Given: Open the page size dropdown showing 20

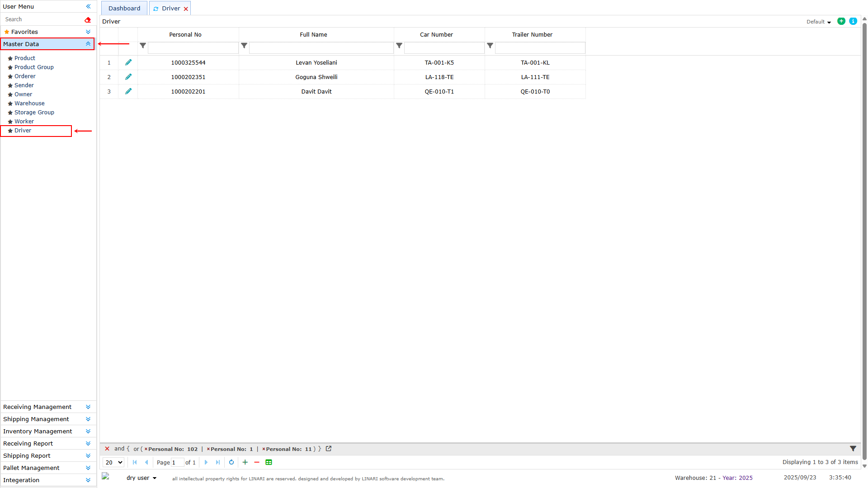Looking at the screenshot, I should point(114,462).
